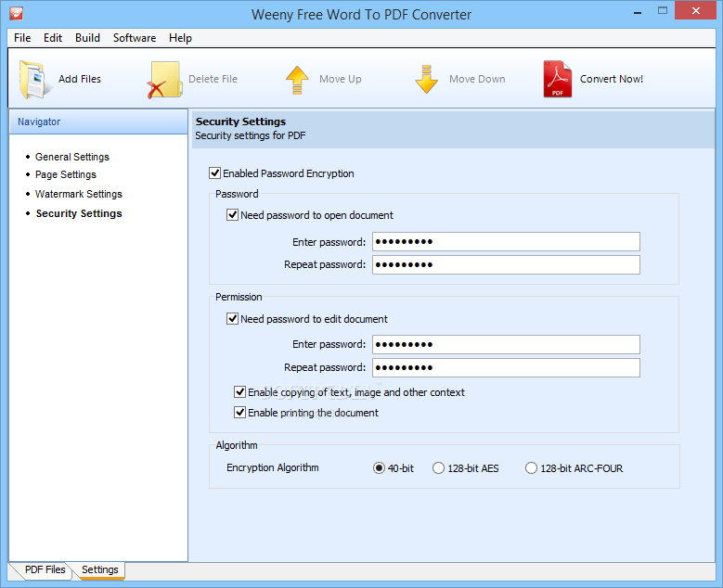Open the File menu

tap(22, 38)
